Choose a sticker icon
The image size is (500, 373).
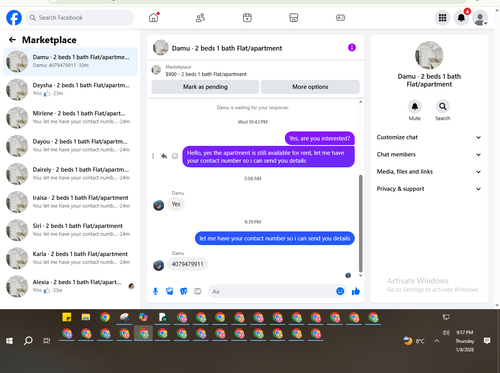point(184,291)
